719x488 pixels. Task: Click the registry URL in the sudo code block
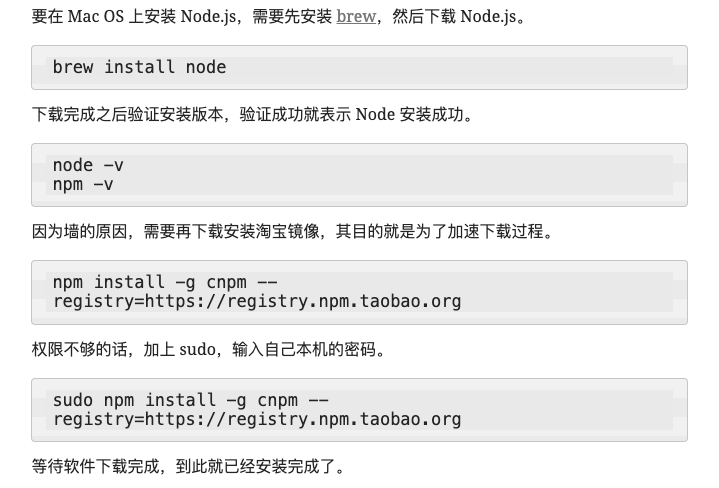click(257, 419)
